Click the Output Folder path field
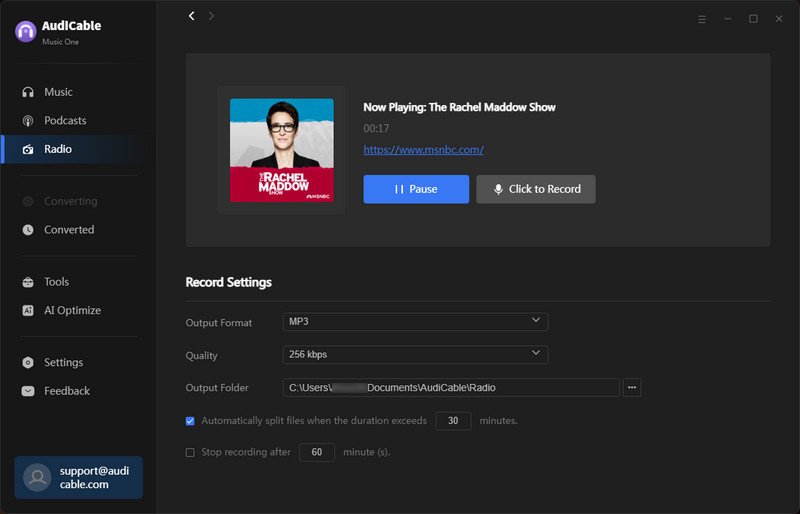 tap(451, 387)
